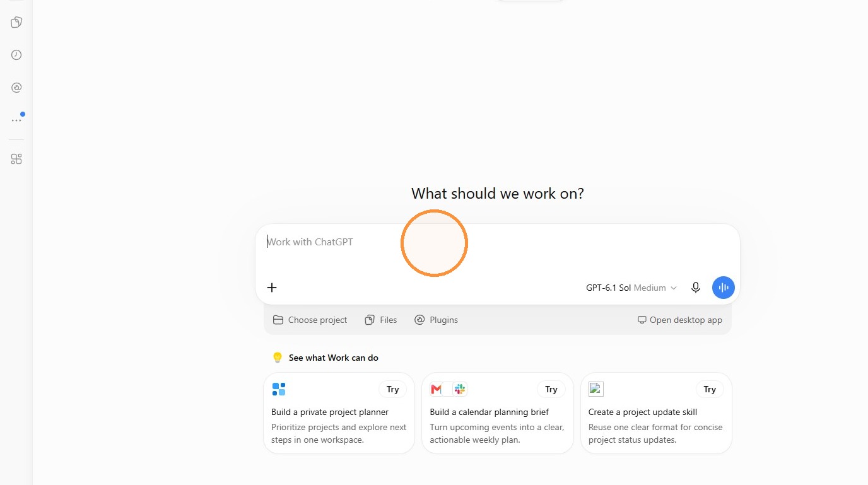Click Try on Build a calendar planning brief
Image resolution: width=868 pixels, height=485 pixels.
pyautogui.click(x=551, y=389)
